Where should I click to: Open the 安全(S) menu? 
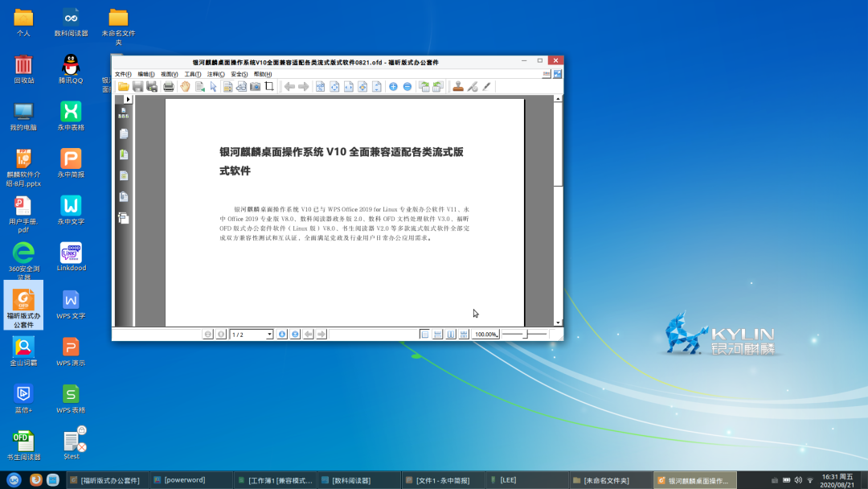(240, 74)
